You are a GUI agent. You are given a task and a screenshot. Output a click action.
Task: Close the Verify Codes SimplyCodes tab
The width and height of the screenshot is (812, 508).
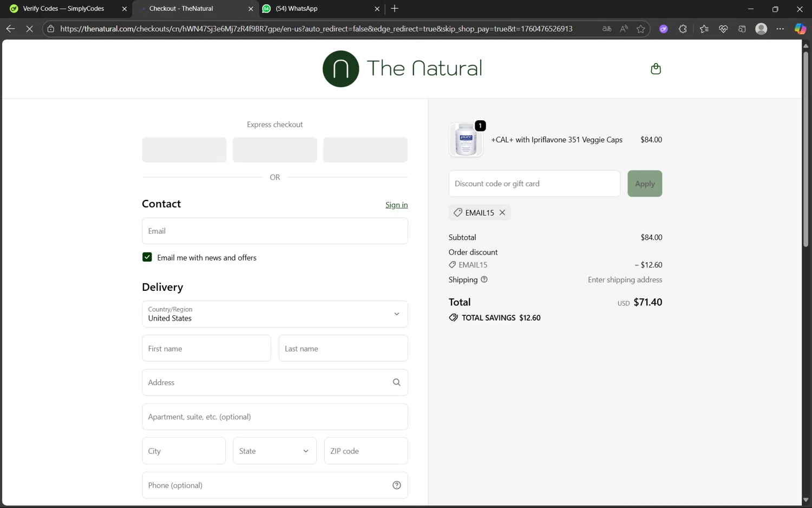(x=124, y=9)
